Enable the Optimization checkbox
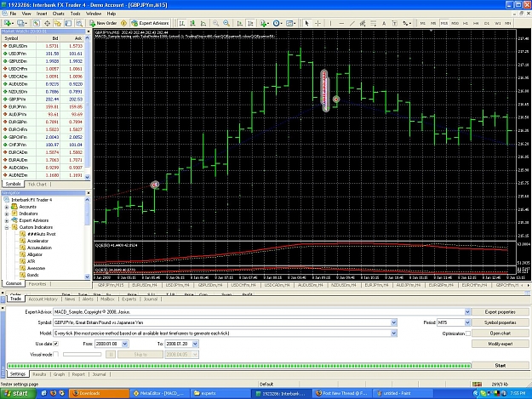This screenshot has height=399, width=532. 468,333
